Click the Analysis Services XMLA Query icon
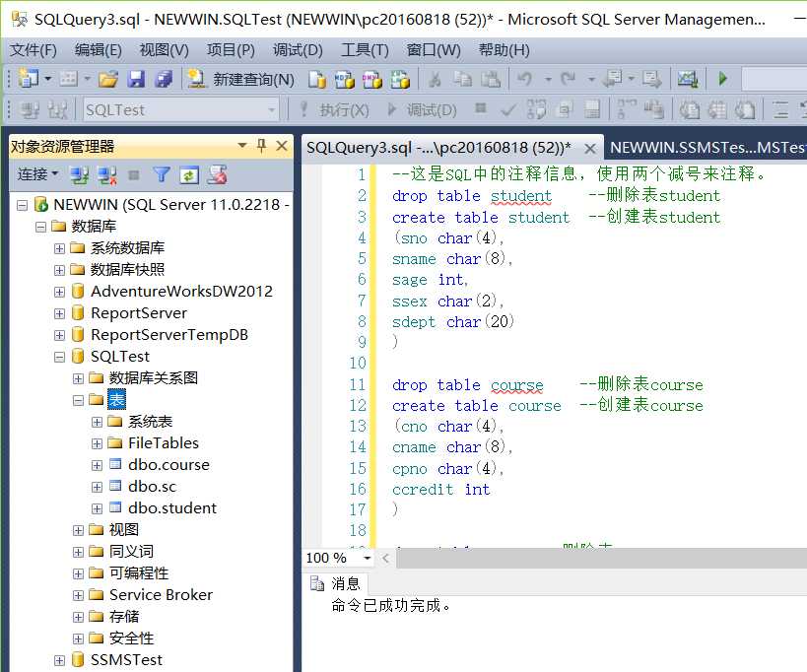 pyautogui.click(x=400, y=79)
